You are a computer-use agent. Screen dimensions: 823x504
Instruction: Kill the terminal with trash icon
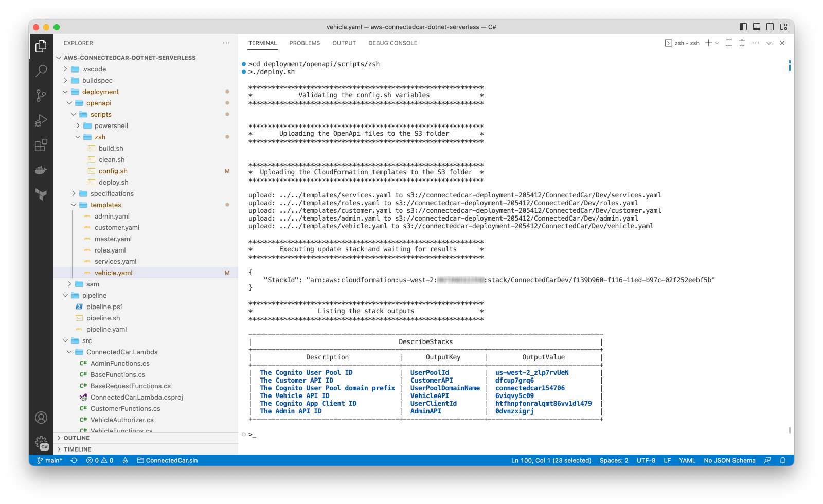tap(742, 43)
